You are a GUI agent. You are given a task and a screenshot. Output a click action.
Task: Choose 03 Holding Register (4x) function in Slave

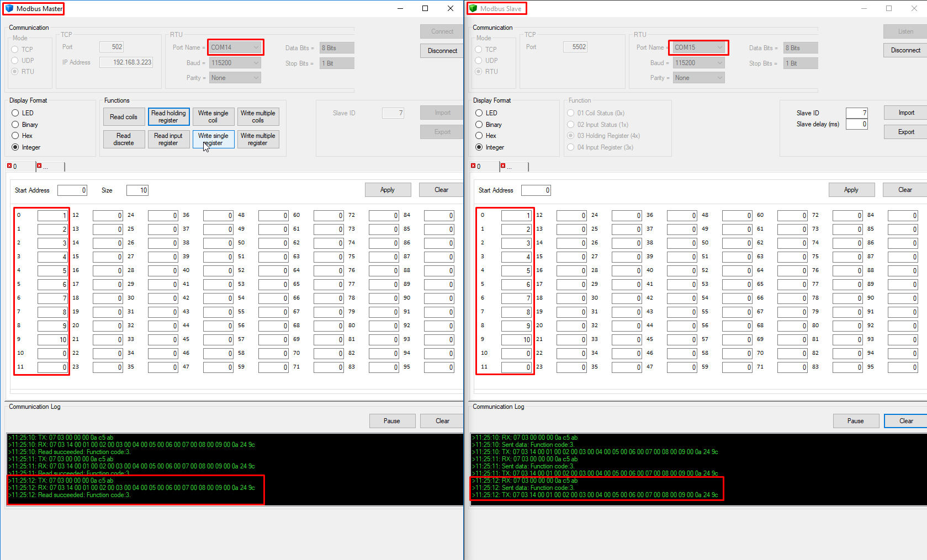[571, 135]
